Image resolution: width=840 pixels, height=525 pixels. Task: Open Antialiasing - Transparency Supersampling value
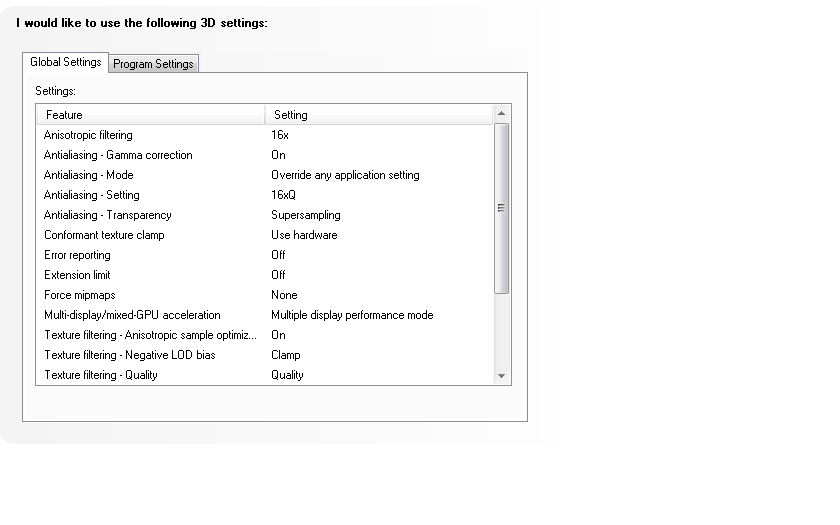(x=305, y=215)
